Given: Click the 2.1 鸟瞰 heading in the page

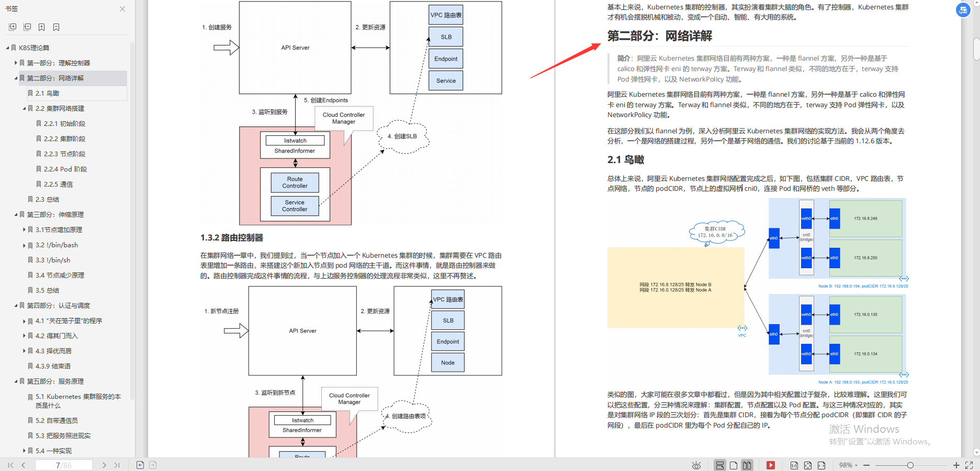Looking at the screenshot, I should pyautogui.click(x=626, y=159).
